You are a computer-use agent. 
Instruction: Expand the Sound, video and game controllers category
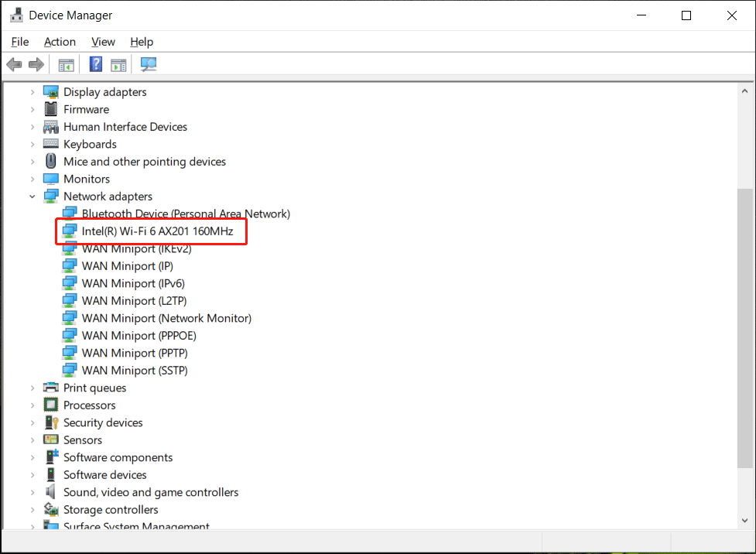(32, 491)
